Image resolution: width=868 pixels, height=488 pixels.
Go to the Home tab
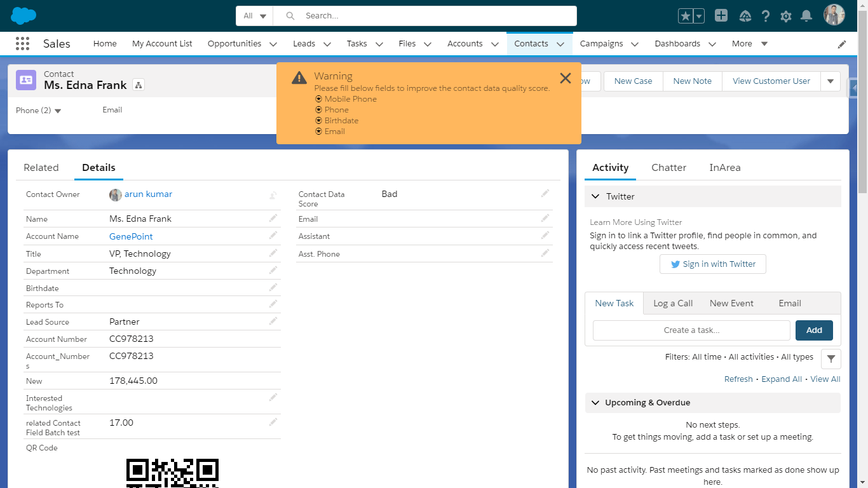click(105, 44)
